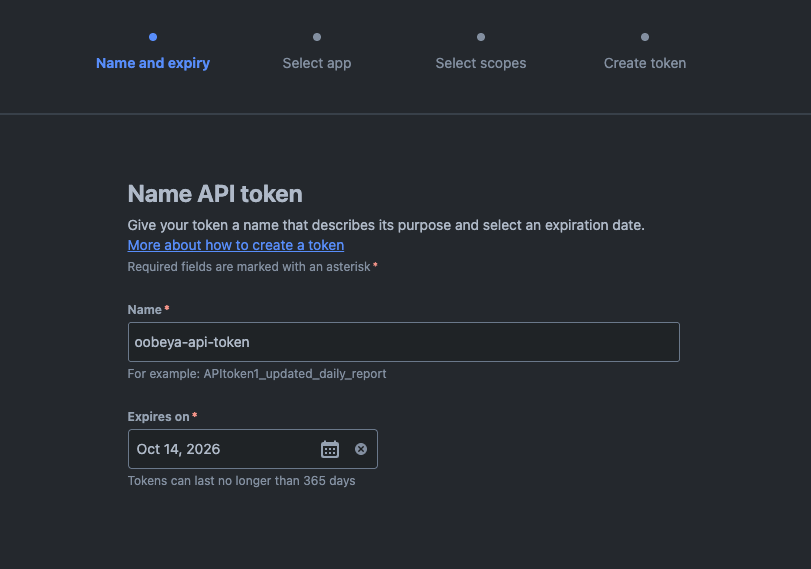
Task: Click the Select app step dot
Action: click(317, 37)
